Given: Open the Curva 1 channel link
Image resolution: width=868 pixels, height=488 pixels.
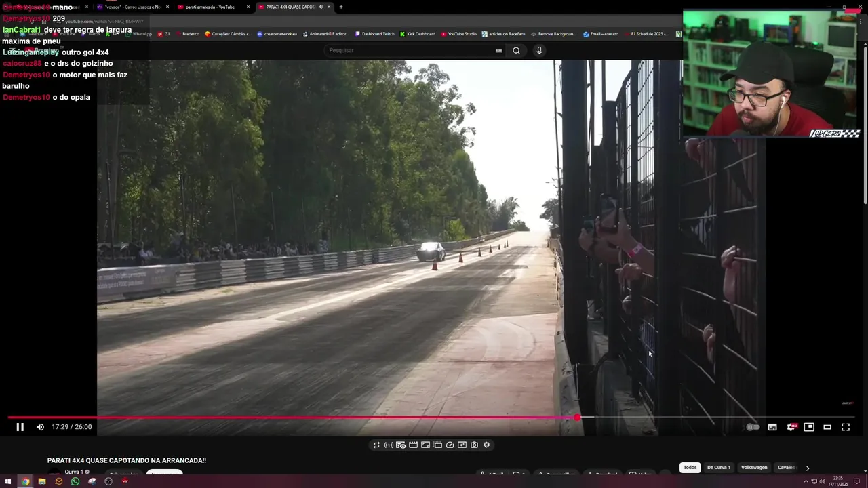Looking at the screenshot, I should (x=74, y=472).
